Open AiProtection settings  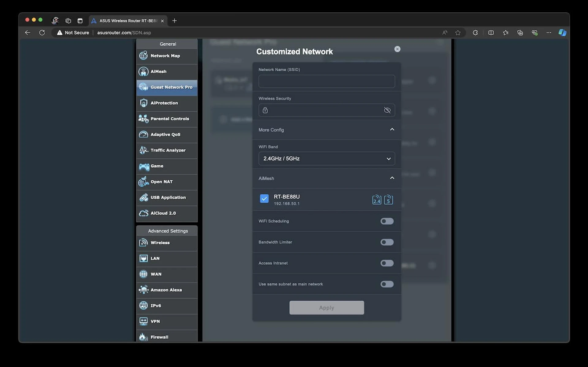tap(167, 103)
